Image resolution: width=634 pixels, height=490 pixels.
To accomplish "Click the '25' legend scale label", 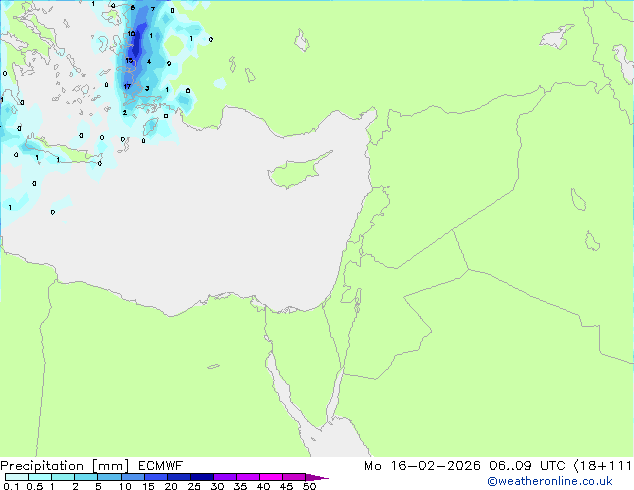I will (194, 486).
